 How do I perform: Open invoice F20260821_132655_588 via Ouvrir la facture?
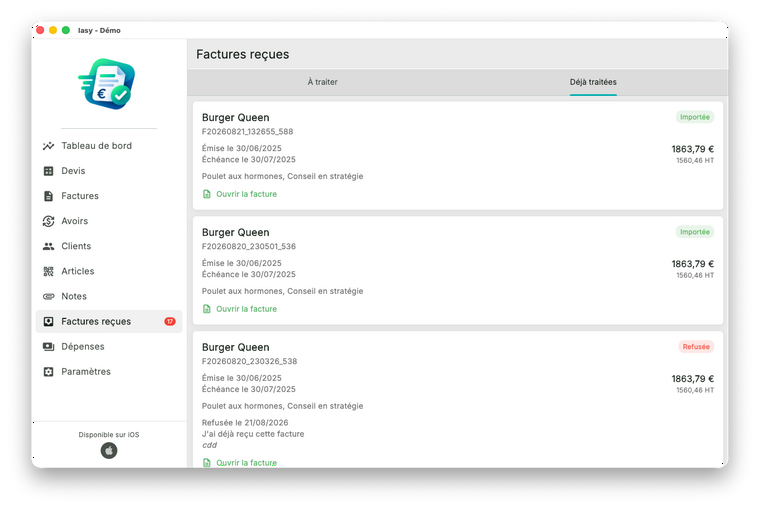pos(246,194)
